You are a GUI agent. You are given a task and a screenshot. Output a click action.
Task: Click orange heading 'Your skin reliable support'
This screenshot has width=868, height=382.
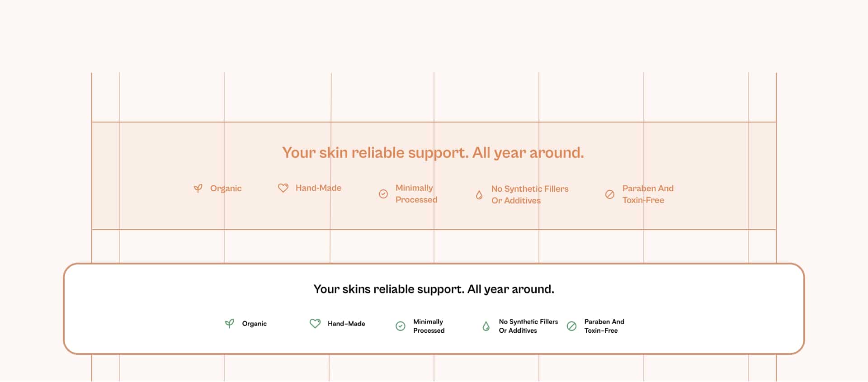coord(433,153)
